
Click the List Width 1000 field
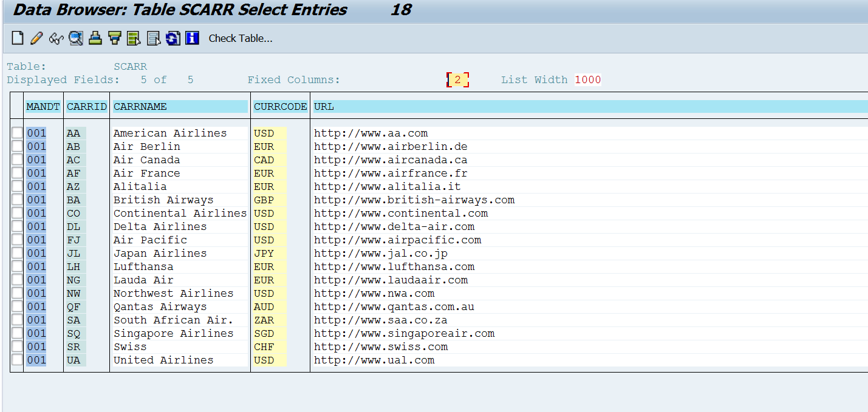(587, 79)
